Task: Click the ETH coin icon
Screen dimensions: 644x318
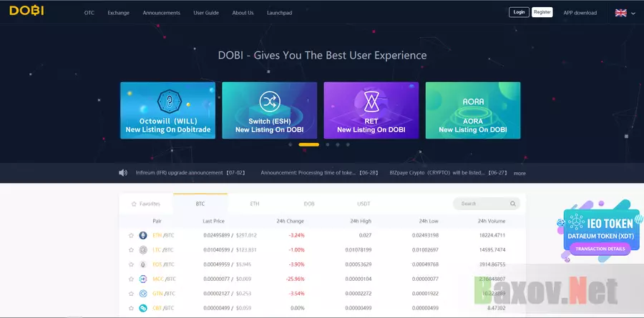Action: 143,236
